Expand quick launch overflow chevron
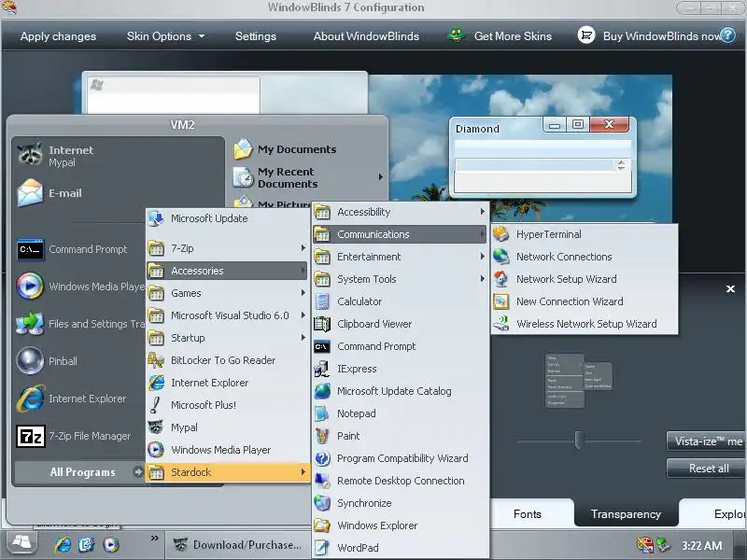 pyautogui.click(x=154, y=539)
